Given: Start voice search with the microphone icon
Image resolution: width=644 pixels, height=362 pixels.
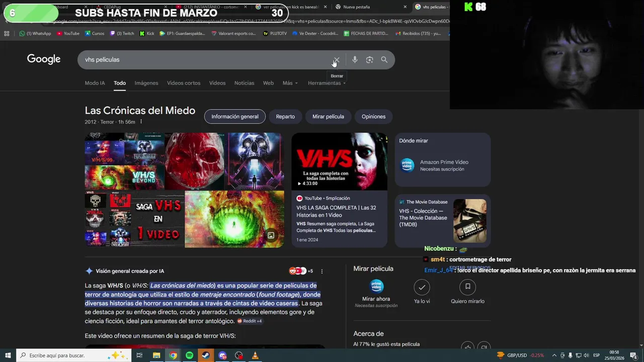Looking at the screenshot, I should coord(355,60).
